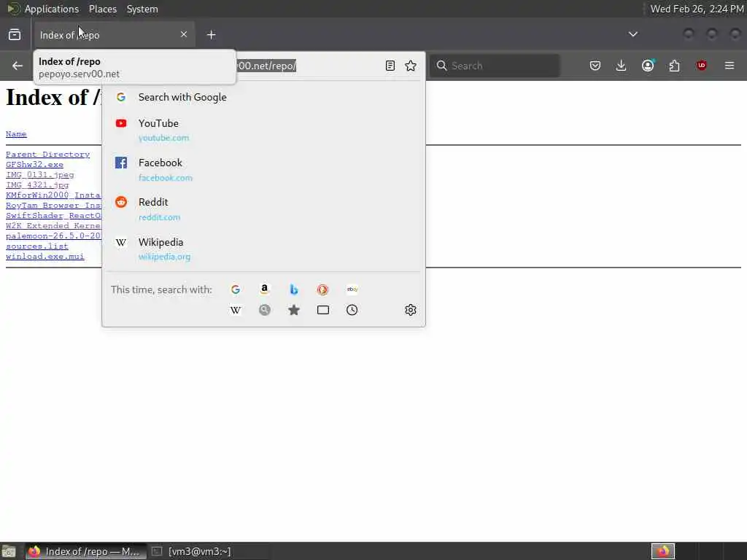This screenshot has width=747, height=560.
Task: Open the IMG_4321.jpg link
Action: 37,184
